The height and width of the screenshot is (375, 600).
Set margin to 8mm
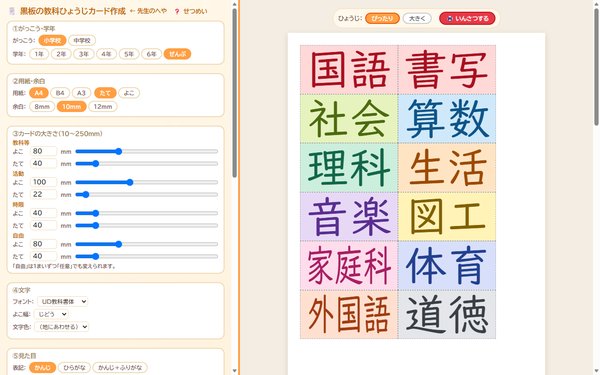tap(42, 106)
